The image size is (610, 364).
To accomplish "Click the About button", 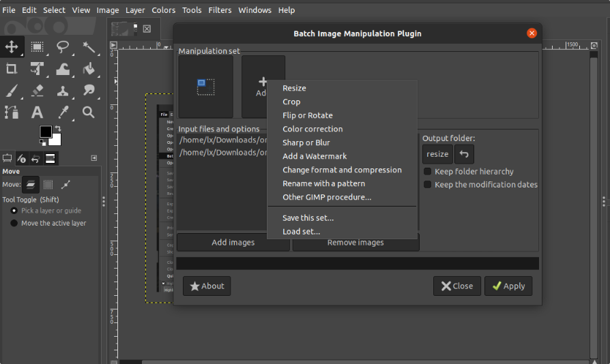I will (207, 286).
